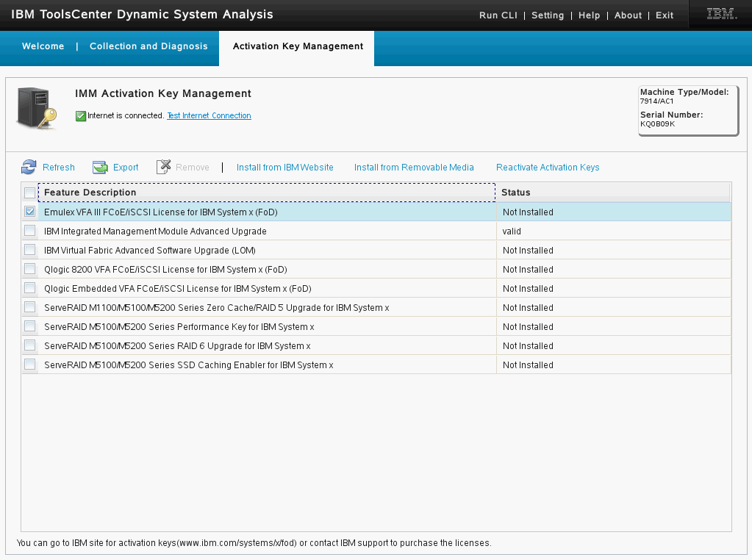Click the Export icon in toolbar
The height and width of the screenshot is (560, 752).
pos(100,168)
